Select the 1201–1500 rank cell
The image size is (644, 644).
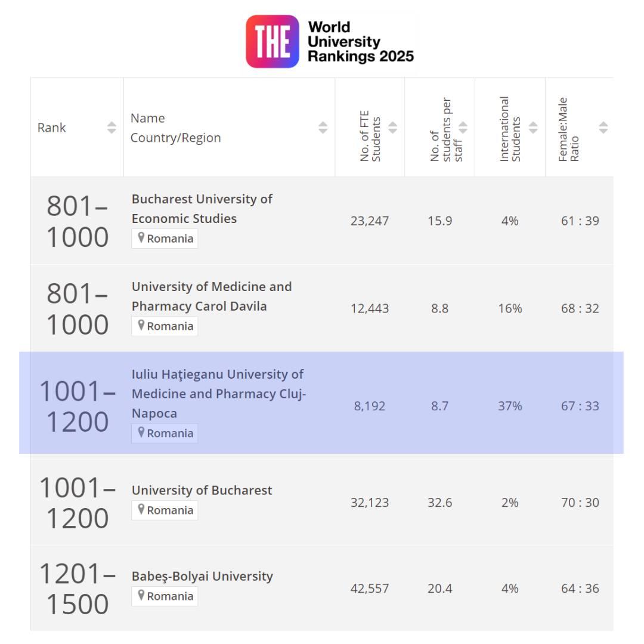click(x=77, y=589)
